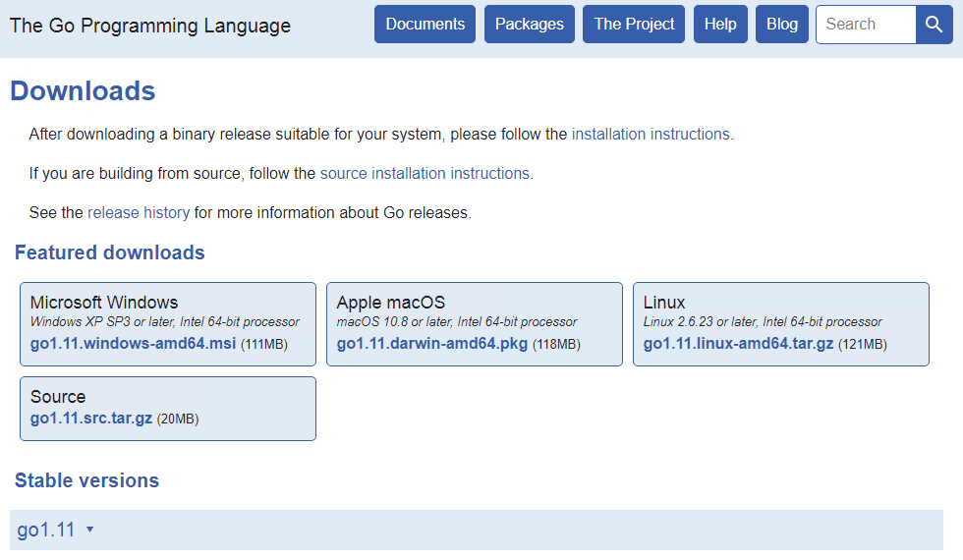
Task: Visit the Blog link in header
Action: pos(782,25)
